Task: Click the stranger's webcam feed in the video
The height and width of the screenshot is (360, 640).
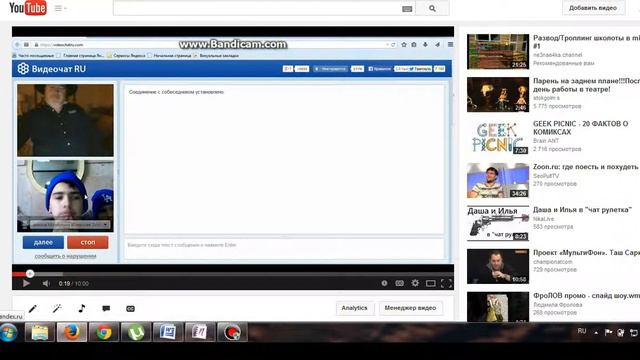Action: (x=65, y=120)
